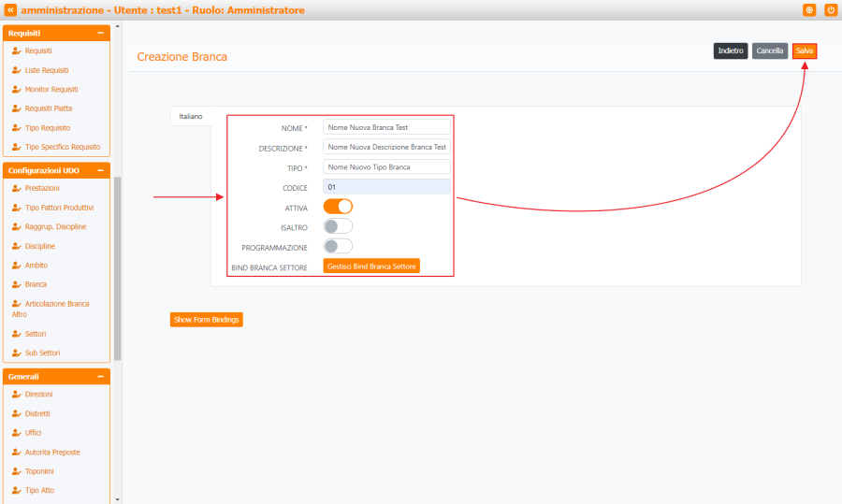Click the icon beside Distretti
Viewport: 842px width, 504px height.
pos(16,413)
